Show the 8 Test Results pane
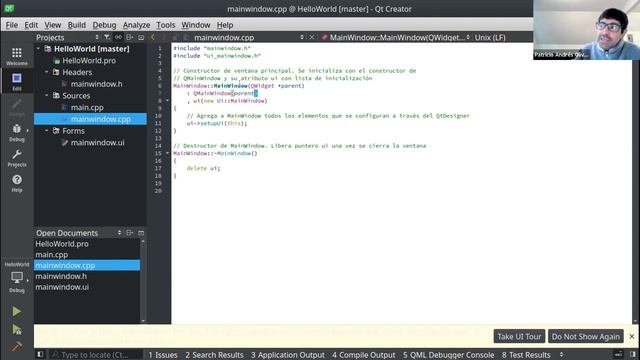Screen dimensions: 640x360 click(526, 355)
